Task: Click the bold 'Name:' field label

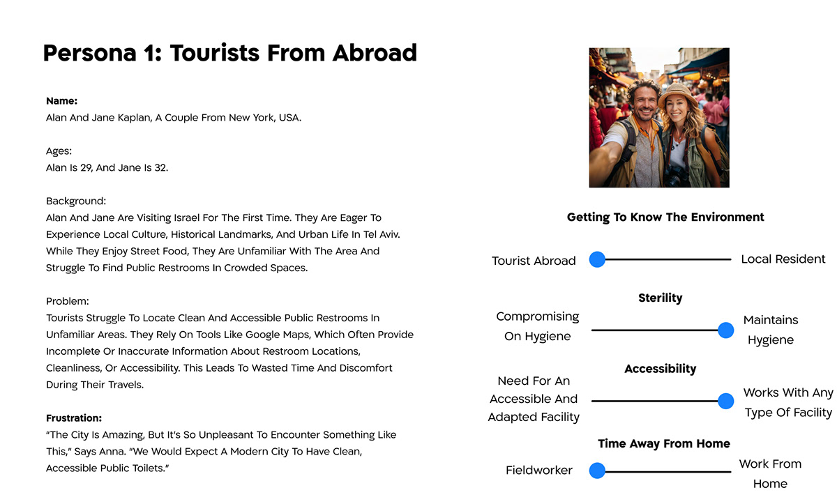Action: point(61,101)
